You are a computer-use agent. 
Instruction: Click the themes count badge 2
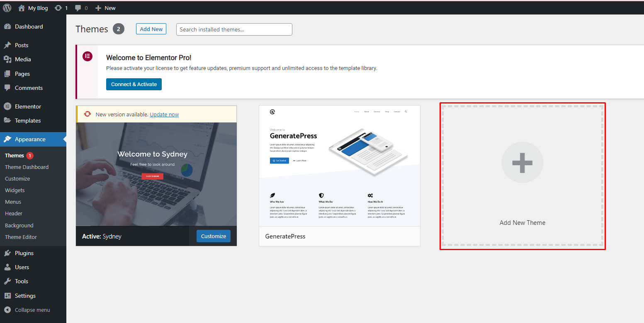pos(119,29)
